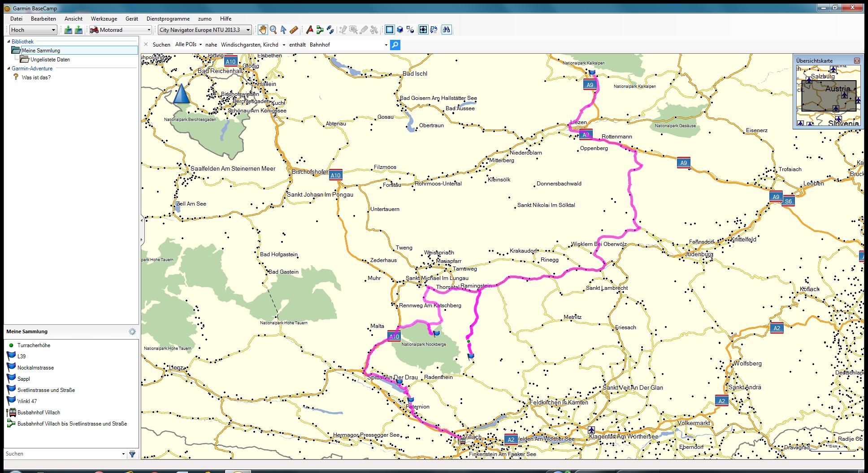Open the zumo menu
This screenshot has height=473, width=868.
(205, 19)
